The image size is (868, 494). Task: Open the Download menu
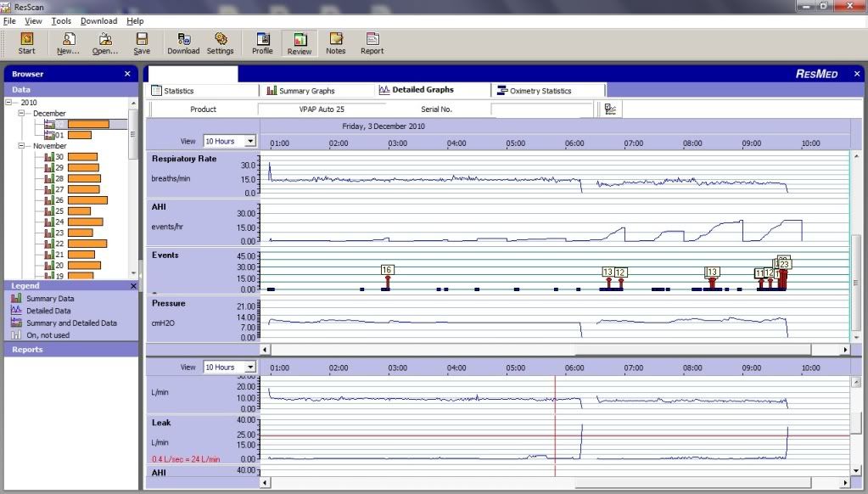99,21
